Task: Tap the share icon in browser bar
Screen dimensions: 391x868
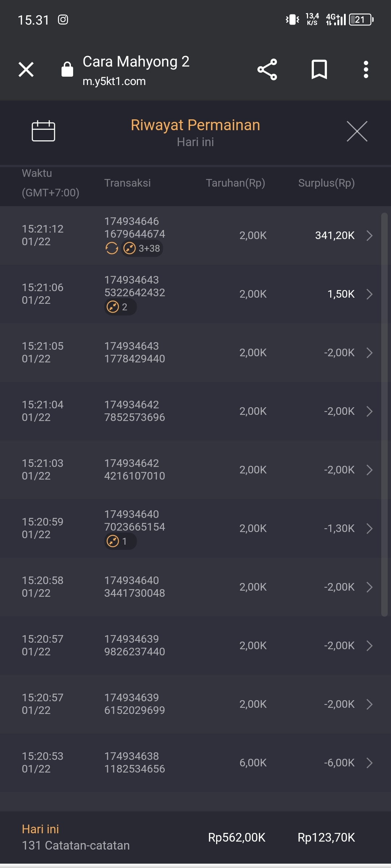Action: point(267,69)
